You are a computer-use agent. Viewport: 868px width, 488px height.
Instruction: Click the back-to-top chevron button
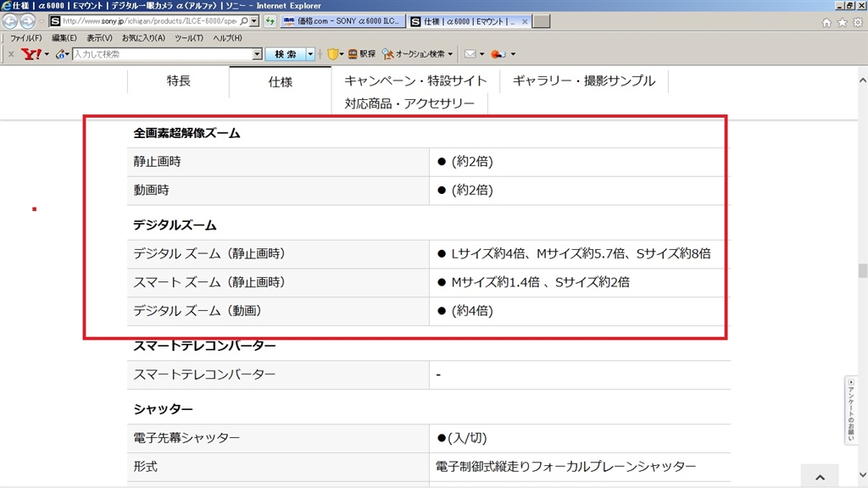pyautogui.click(x=820, y=477)
